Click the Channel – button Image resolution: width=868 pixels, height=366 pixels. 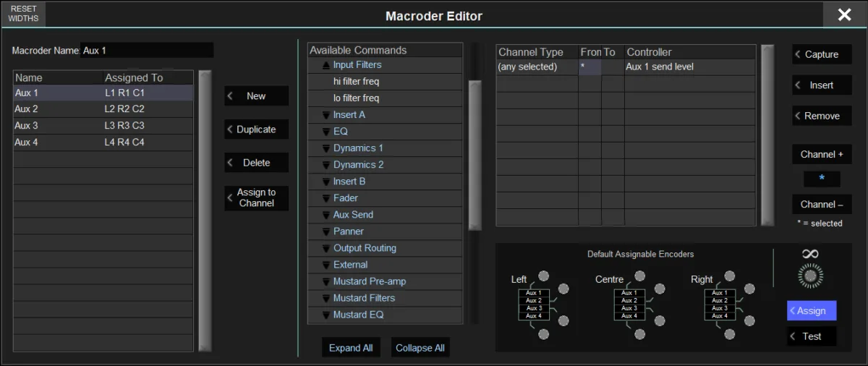(822, 204)
